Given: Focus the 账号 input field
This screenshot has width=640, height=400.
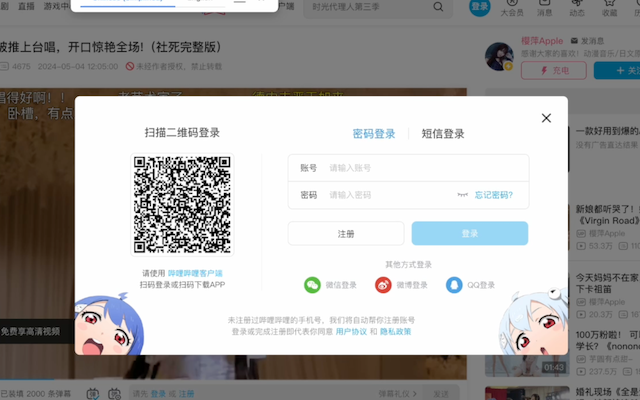Looking at the screenshot, I should click(409, 168).
